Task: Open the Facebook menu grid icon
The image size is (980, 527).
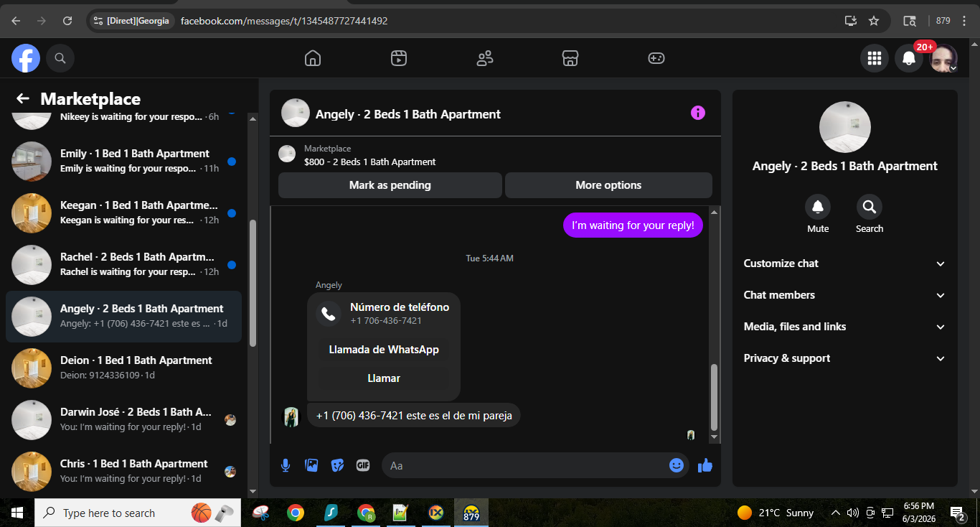Action: coord(875,58)
